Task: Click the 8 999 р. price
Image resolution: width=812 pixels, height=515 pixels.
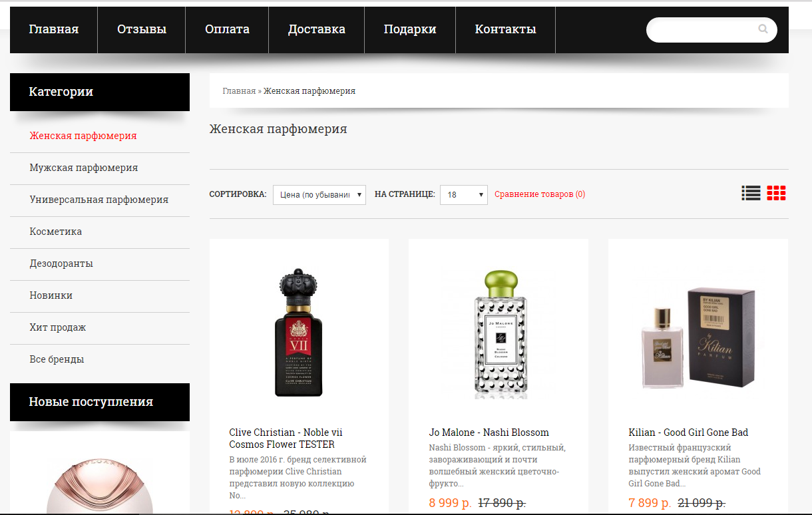Action: tap(450, 503)
